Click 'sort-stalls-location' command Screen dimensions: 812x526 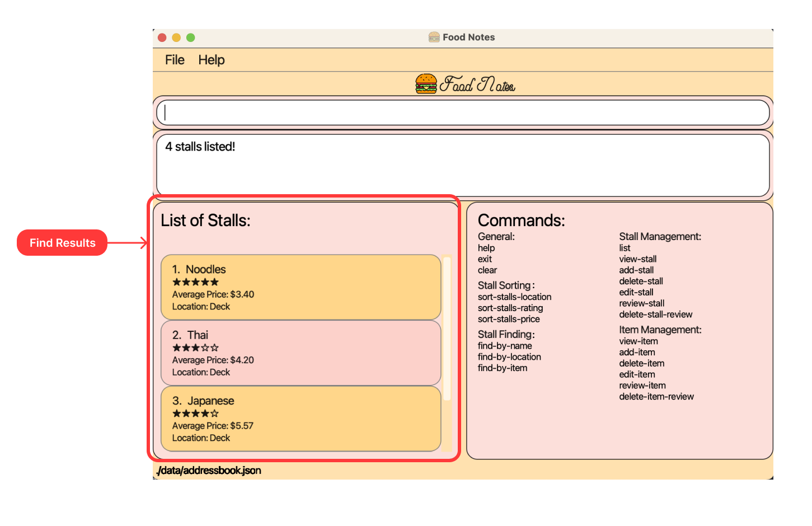(x=514, y=297)
